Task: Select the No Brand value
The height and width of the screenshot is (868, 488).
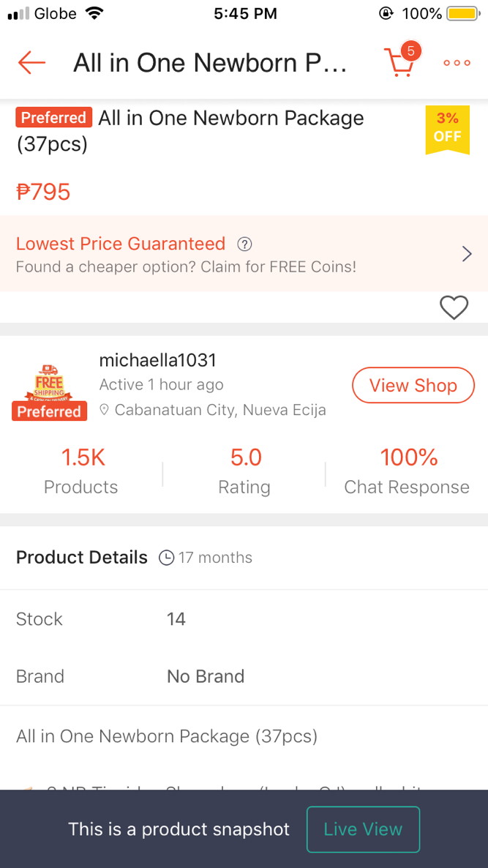Action: (206, 676)
